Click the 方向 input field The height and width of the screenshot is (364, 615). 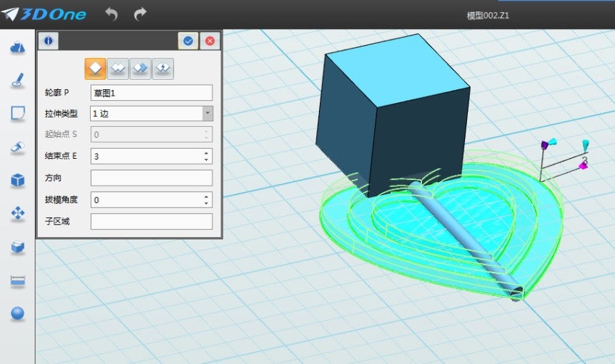151,178
